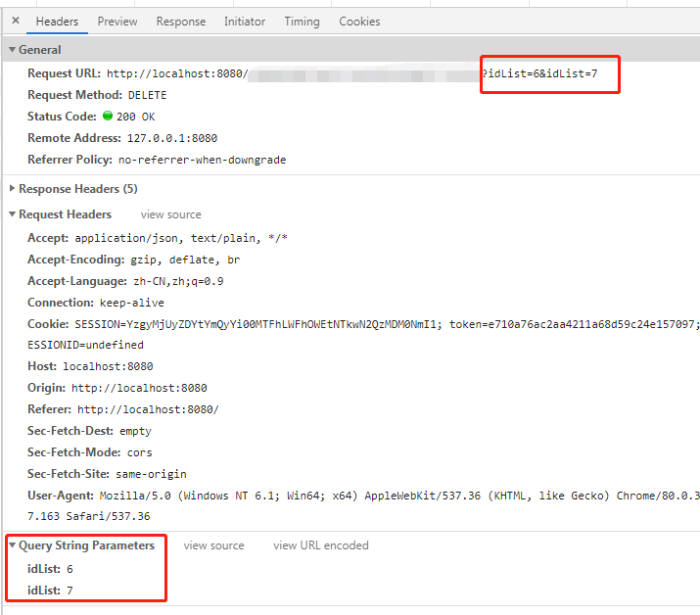
Task: Select the no-referrer-when-downgrade value
Action: click(x=203, y=160)
